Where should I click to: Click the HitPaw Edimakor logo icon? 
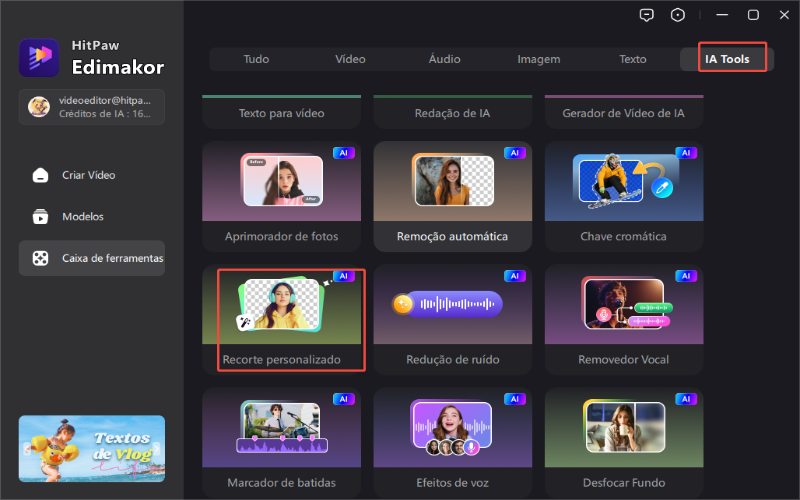pos(39,58)
